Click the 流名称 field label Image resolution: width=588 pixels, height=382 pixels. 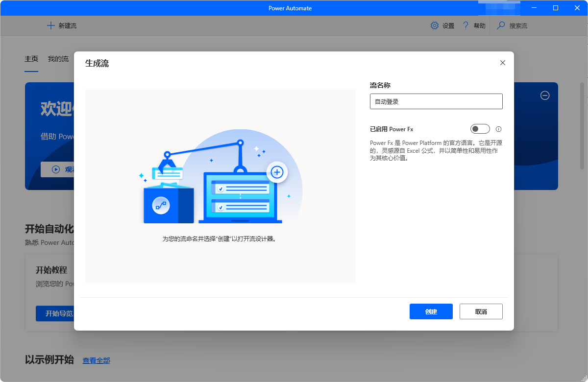(380, 85)
